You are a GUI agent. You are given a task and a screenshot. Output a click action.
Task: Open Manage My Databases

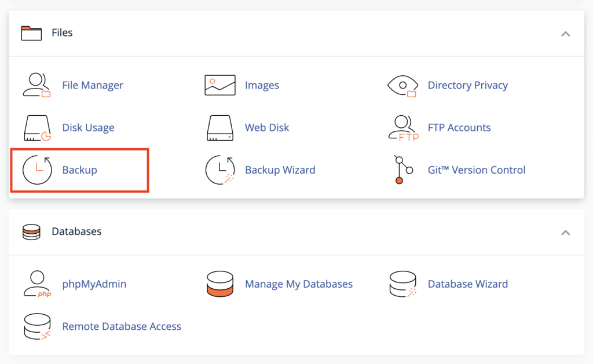pyautogui.click(x=299, y=284)
